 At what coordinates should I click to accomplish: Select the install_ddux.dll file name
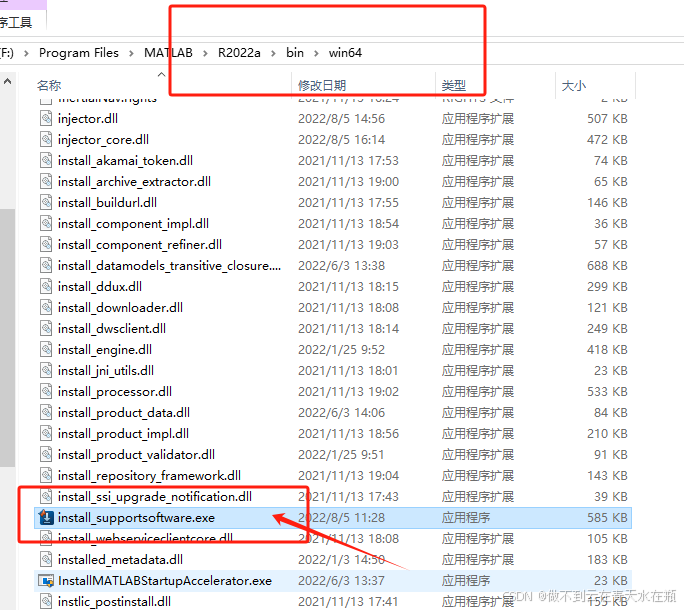100,286
